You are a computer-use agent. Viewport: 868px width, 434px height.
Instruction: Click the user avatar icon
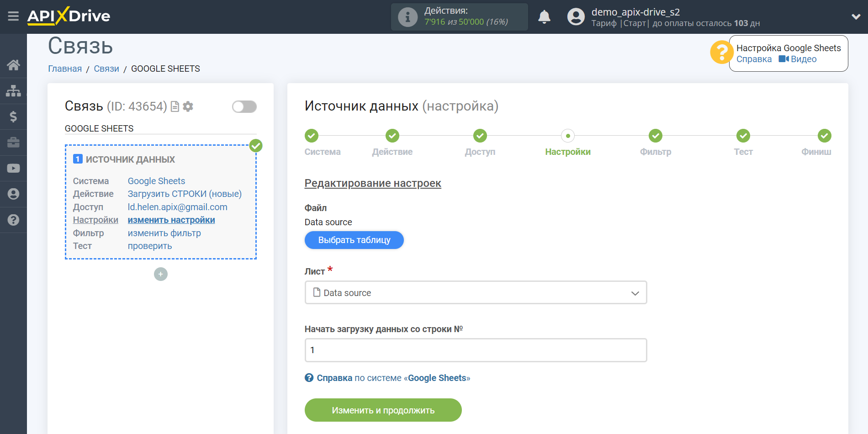(576, 17)
